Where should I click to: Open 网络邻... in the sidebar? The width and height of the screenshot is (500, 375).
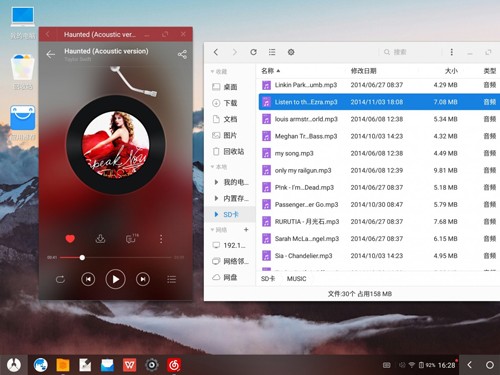(x=230, y=261)
